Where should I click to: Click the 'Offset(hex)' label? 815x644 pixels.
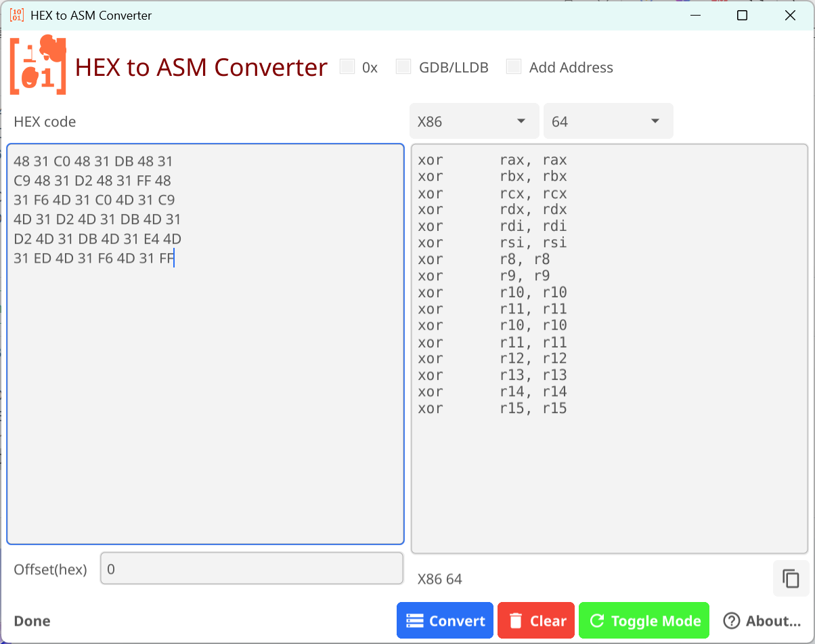51,570
